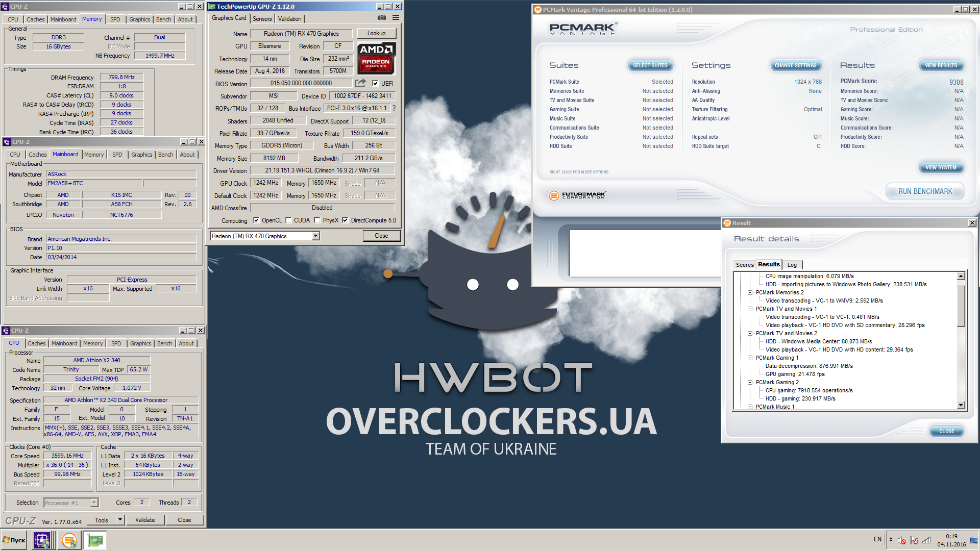Open the Processor #1 selection dropdown

coord(94,503)
